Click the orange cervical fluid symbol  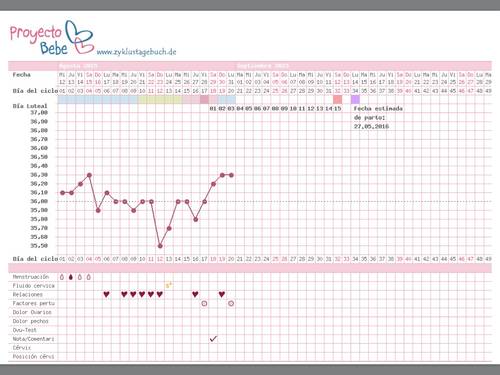click(x=169, y=285)
